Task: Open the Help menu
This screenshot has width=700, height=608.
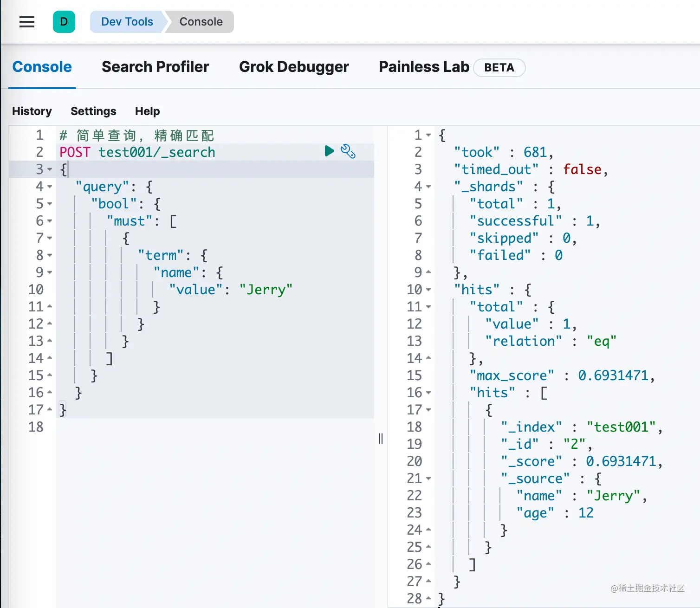Action: click(147, 111)
